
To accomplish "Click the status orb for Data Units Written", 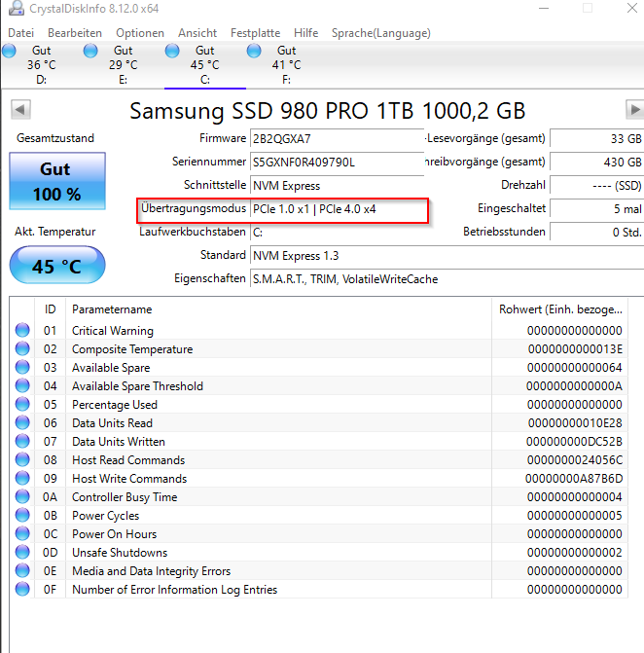I will tap(22, 441).
